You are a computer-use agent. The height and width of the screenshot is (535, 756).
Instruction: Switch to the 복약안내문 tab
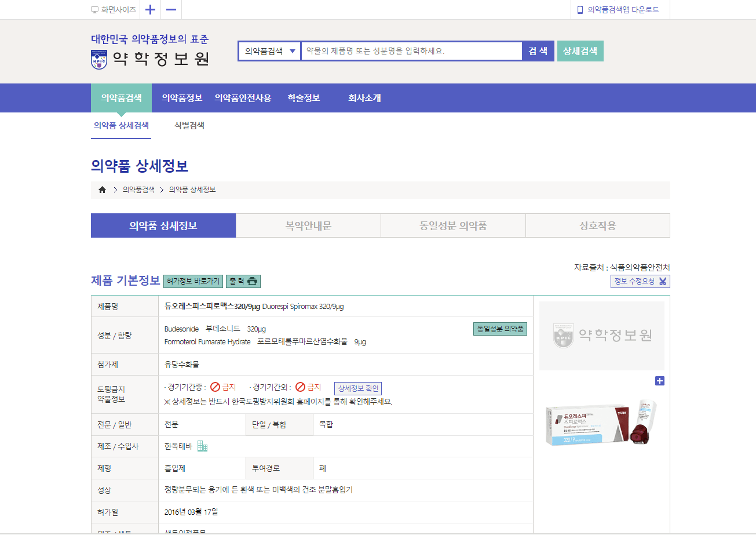coord(308,225)
